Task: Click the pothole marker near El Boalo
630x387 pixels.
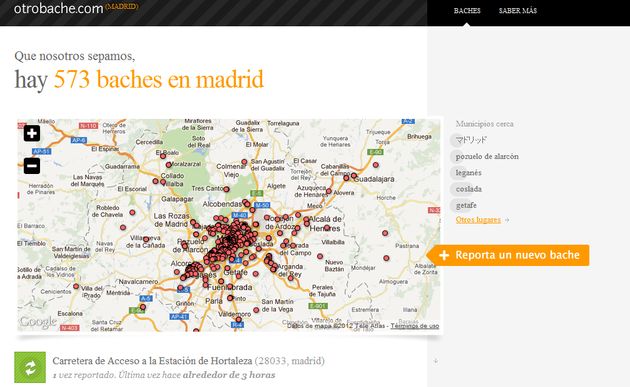Action: click(163, 156)
